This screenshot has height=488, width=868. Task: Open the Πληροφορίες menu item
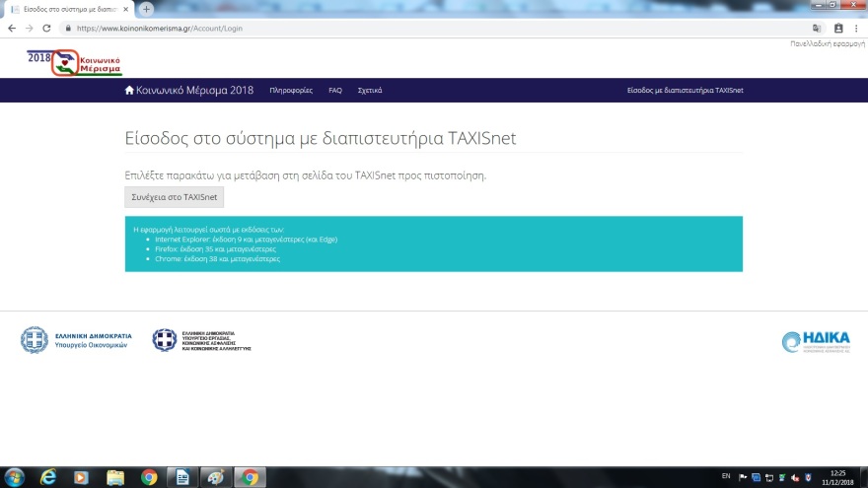point(291,91)
